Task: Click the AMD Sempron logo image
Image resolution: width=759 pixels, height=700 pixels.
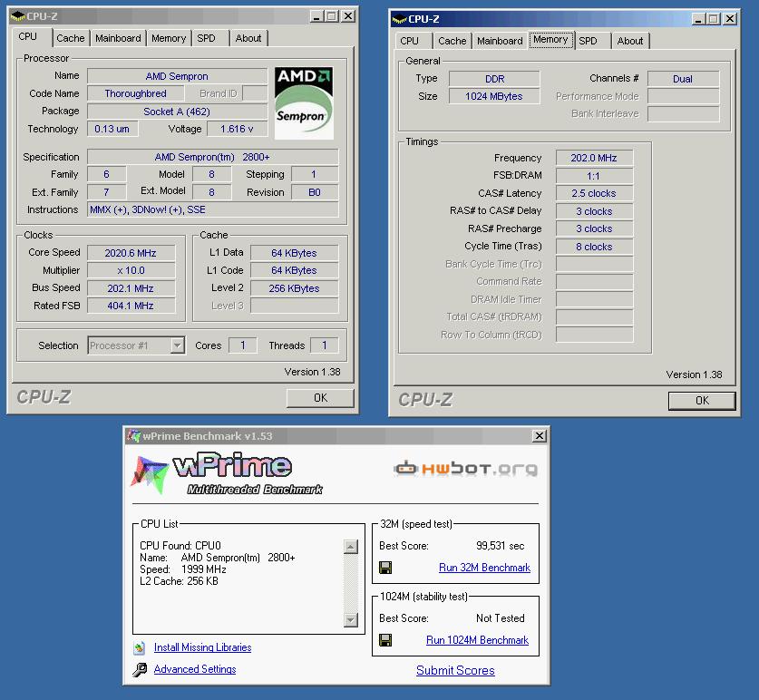Action: coord(304,103)
